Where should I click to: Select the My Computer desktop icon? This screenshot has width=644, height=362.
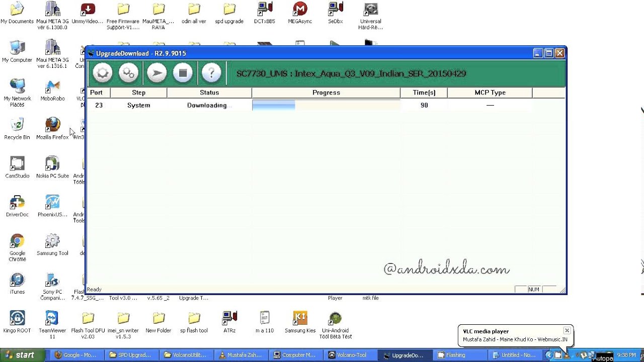coord(17,51)
